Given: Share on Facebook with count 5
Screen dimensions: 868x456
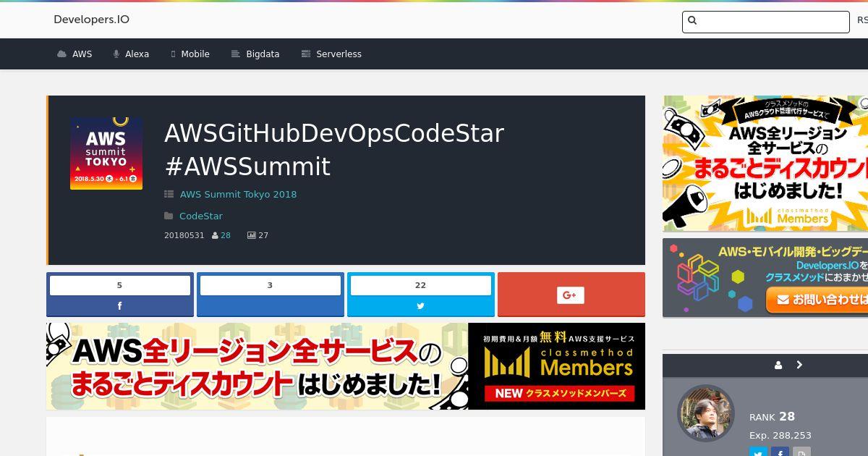Looking at the screenshot, I should click(x=120, y=295).
